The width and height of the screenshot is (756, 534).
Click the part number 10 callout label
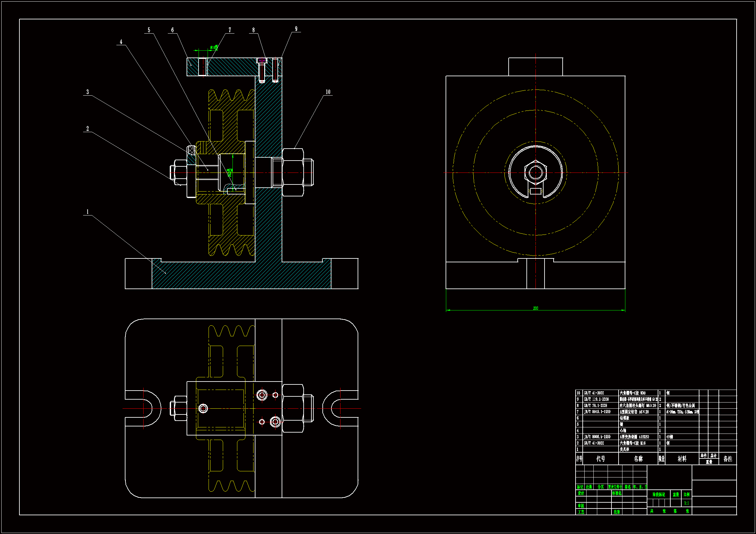click(328, 92)
